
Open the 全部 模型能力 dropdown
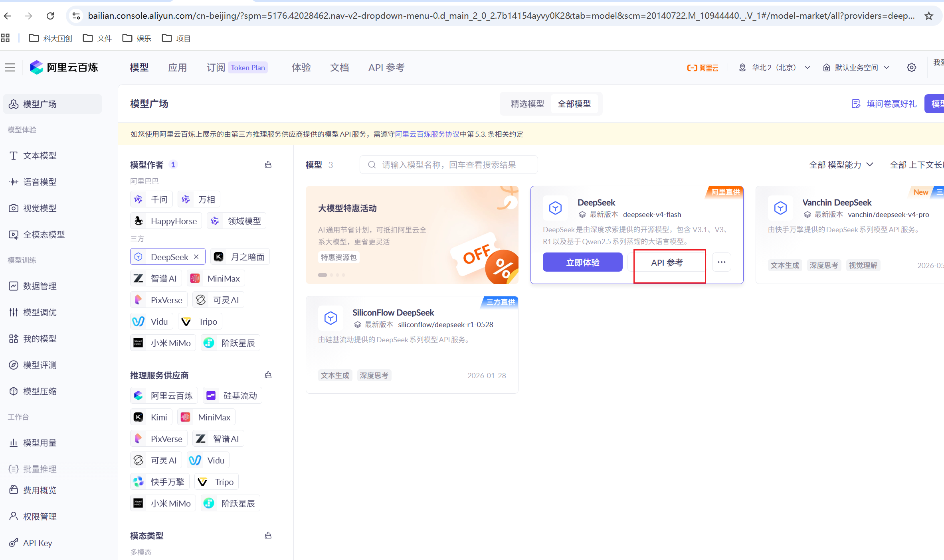pyautogui.click(x=841, y=165)
